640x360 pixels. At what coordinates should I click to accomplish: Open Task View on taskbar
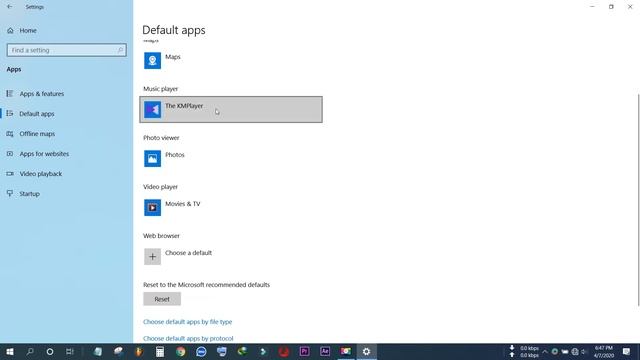coord(70,352)
